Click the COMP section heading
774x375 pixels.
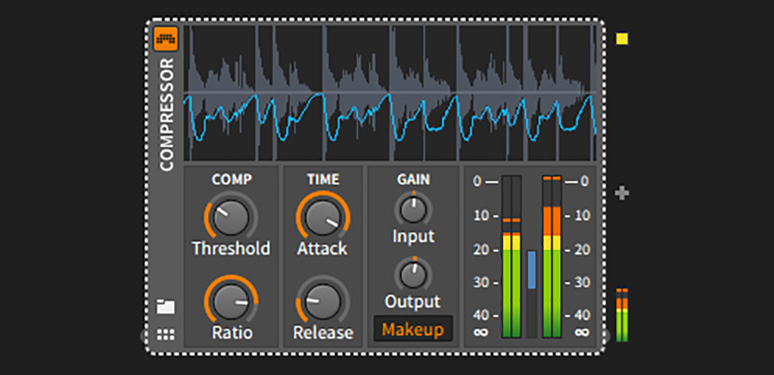tap(232, 180)
